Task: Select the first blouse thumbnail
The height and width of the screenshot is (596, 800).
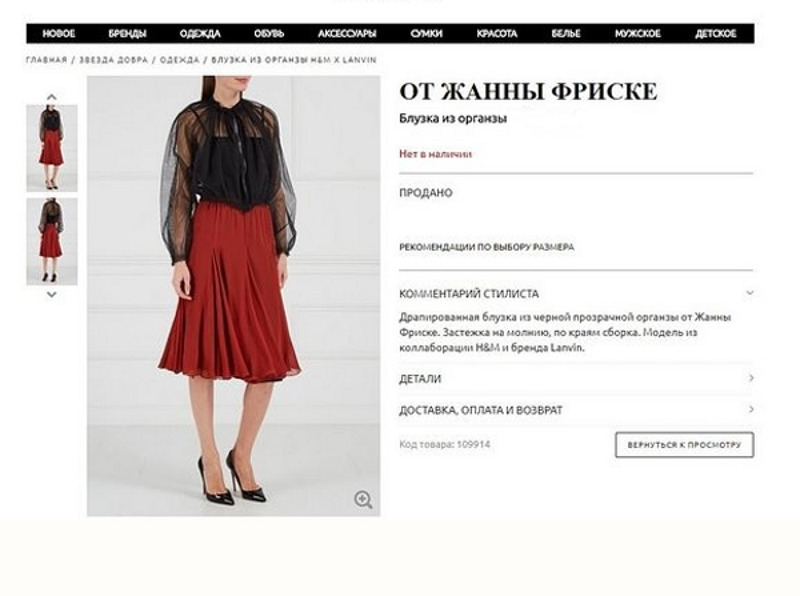Action: [52, 148]
